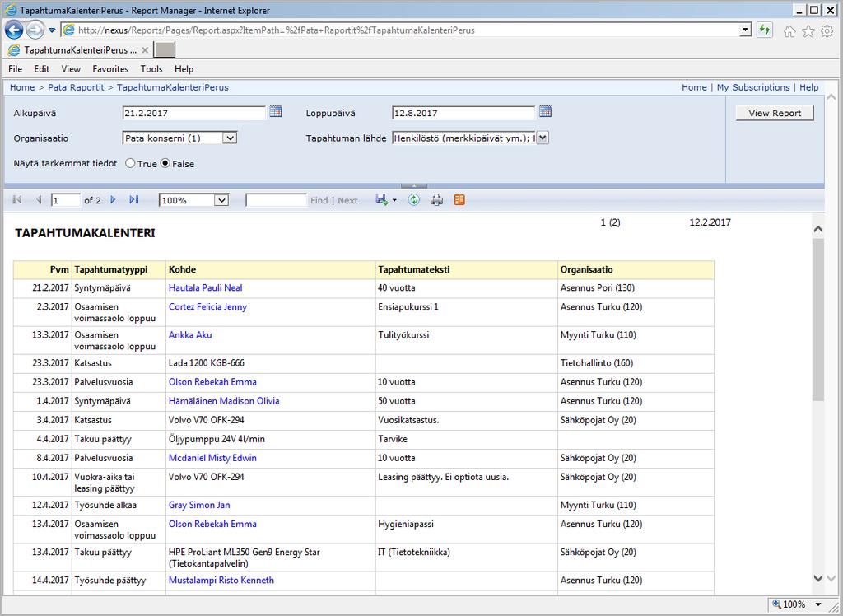Open the address bar history dropdown
The image size is (843, 616).
tap(745, 30)
